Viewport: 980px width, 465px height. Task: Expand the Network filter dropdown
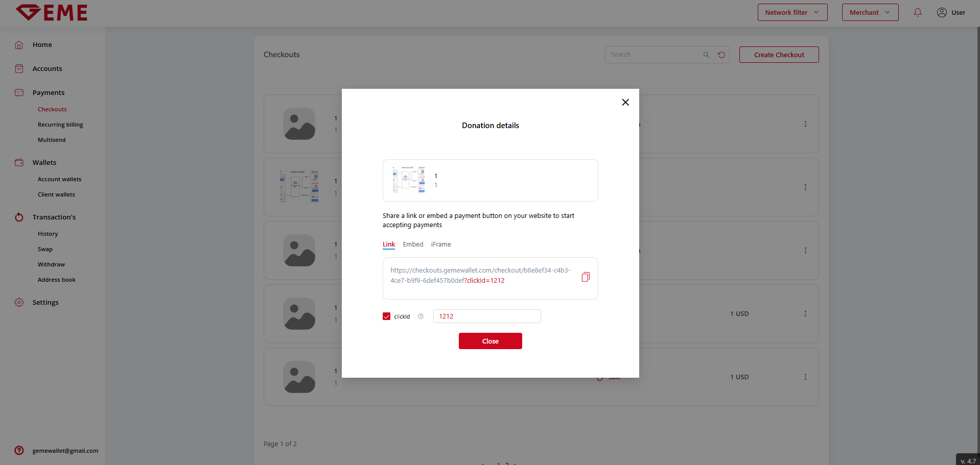coord(792,13)
